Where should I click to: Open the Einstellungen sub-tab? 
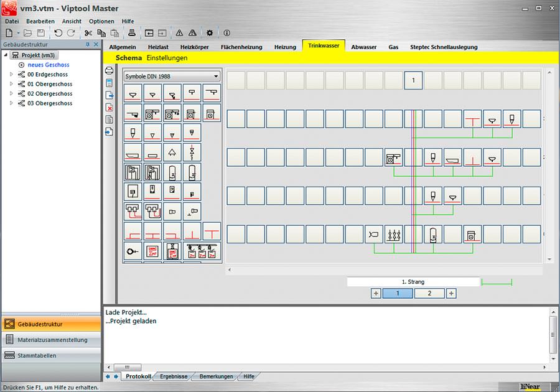[x=167, y=58]
